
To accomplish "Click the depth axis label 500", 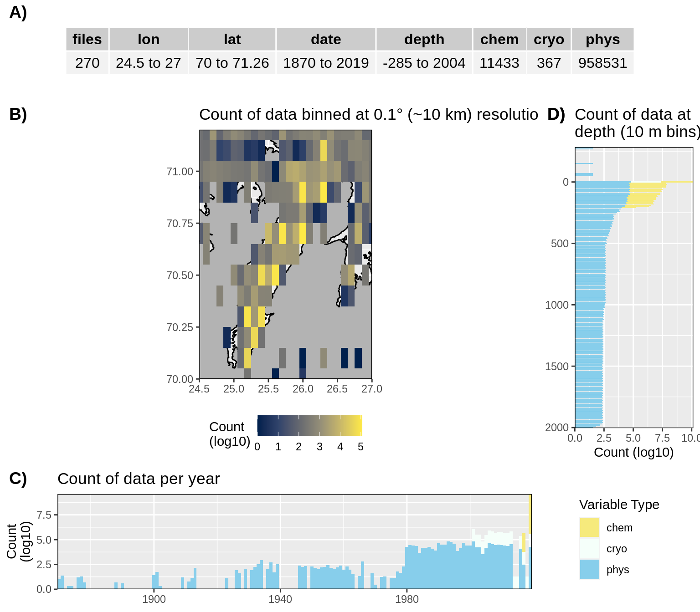I will tap(560, 244).
